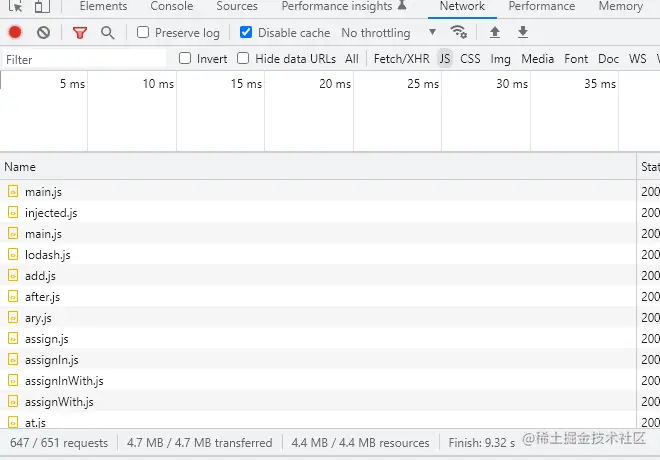The width and height of the screenshot is (660, 460).
Task: Filter requests by CSS
Action: click(x=470, y=58)
